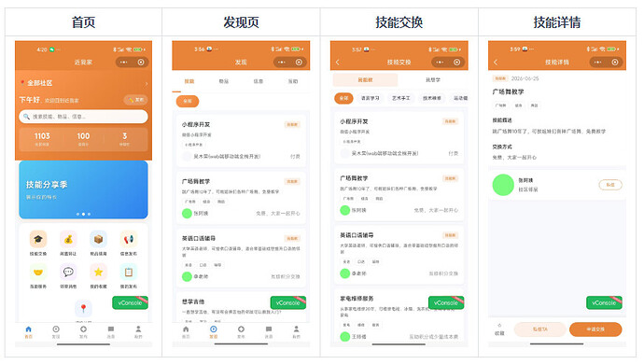Open three-dots capsule menu on 技能详情

(597, 62)
